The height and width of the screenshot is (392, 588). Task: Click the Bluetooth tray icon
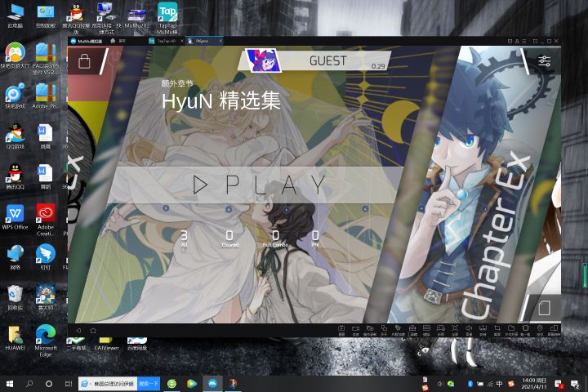point(470,384)
